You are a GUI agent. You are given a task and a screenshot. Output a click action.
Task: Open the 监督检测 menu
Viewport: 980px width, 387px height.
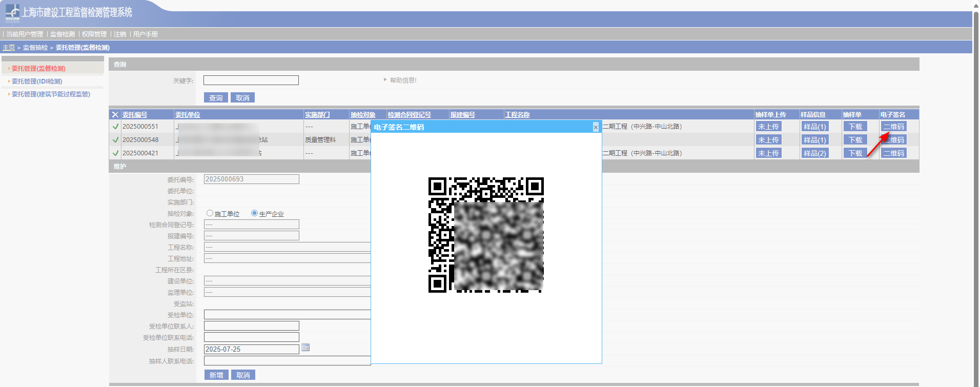[62, 34]
